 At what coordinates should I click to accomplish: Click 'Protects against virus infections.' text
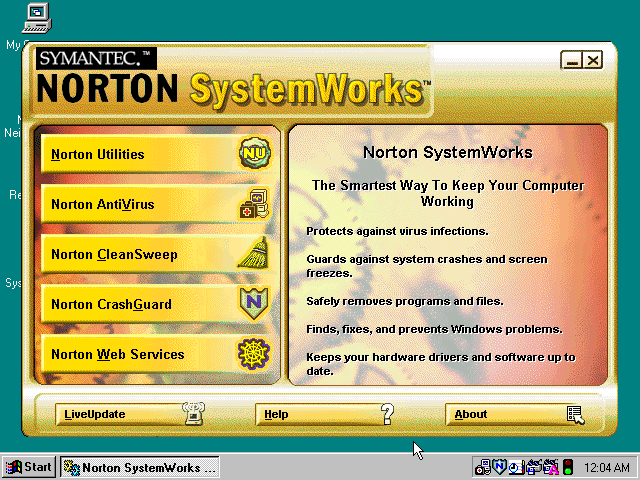(397, 231)
